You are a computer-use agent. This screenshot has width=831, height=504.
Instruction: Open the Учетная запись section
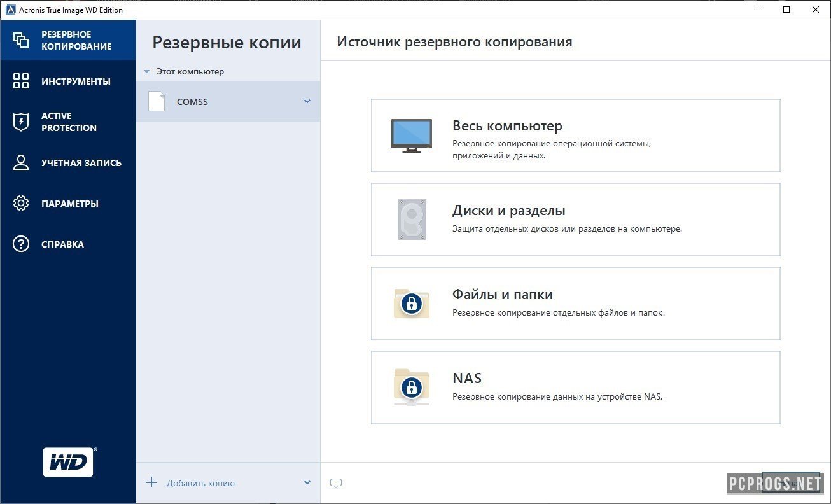[x=68, y=162]
